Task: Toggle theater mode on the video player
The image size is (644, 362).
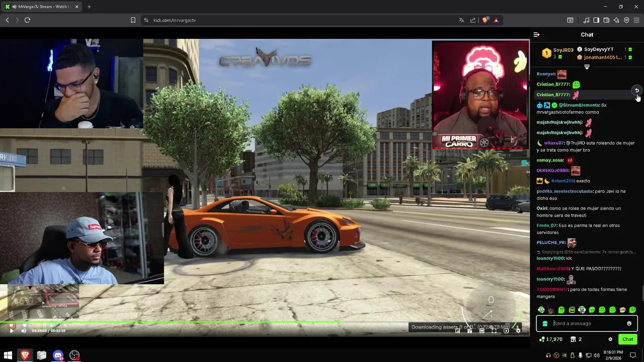Action: [481, 331]
